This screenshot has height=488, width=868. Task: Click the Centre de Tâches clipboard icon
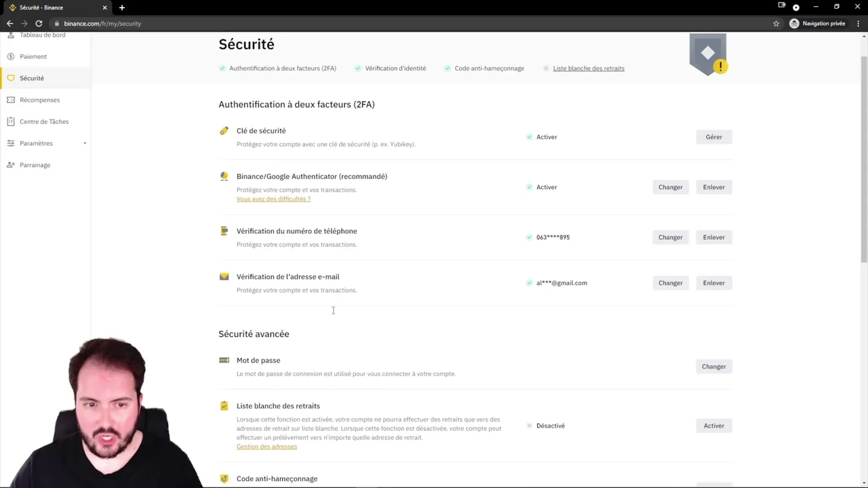coord(11,121)
